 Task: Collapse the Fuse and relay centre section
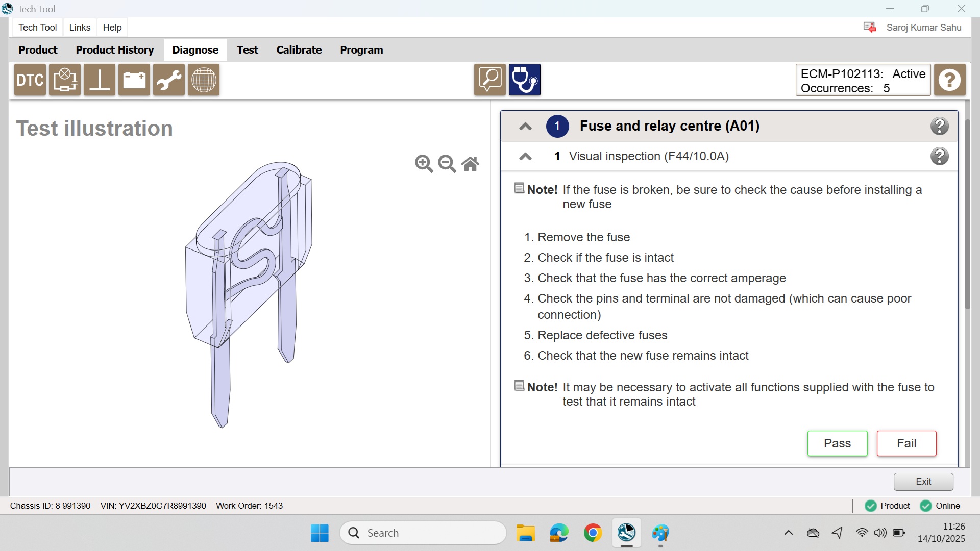525,127
